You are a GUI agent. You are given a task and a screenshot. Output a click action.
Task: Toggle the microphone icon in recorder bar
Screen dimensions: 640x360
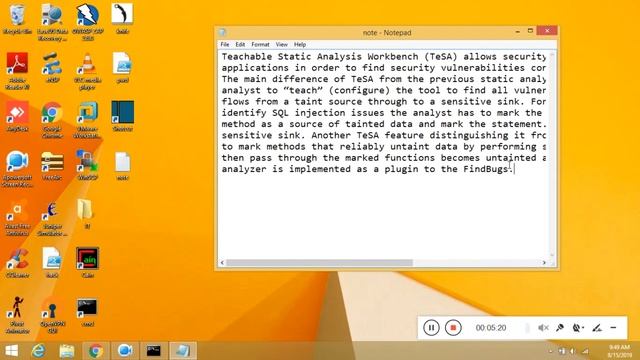(x=560, y=328)
